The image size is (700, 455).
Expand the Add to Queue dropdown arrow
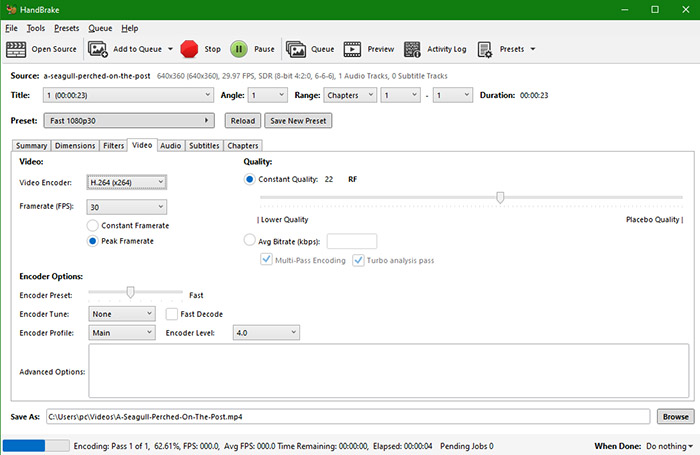171,49
